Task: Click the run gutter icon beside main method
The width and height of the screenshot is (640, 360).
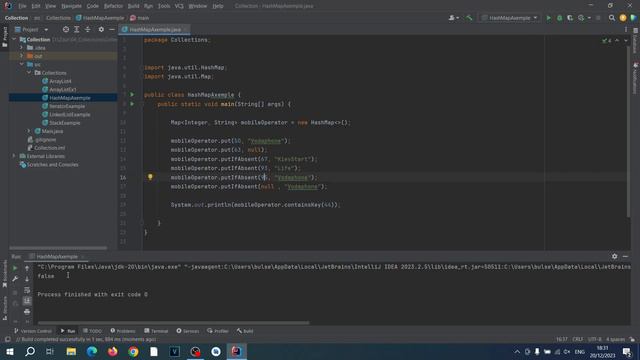Action: point(132,104)
